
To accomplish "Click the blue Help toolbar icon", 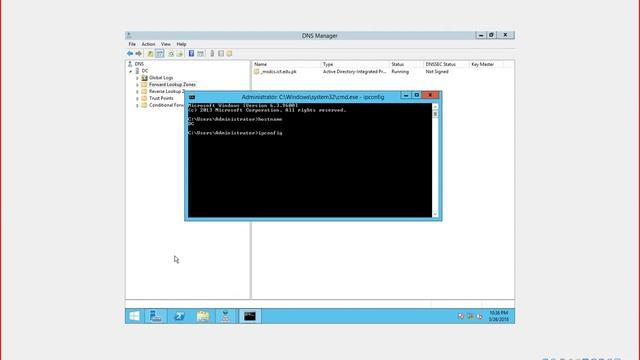I will (191, 53).
